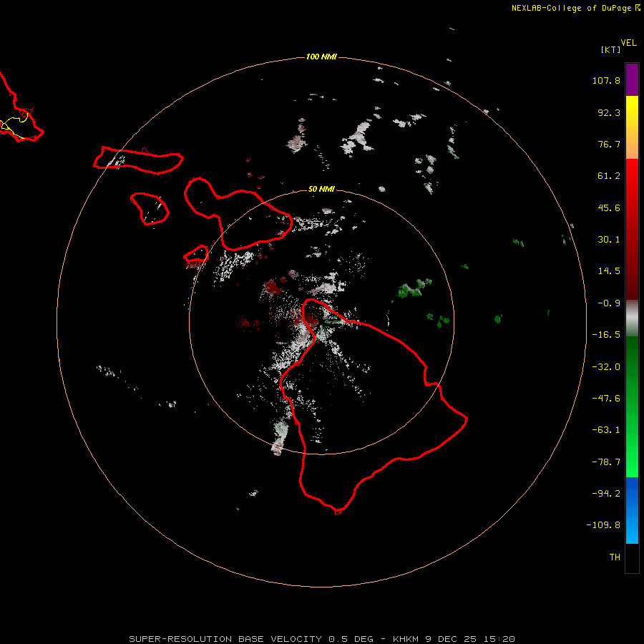Click the -109.8 velocity scale value
644x644 pixels.
[x=603, y=525]
